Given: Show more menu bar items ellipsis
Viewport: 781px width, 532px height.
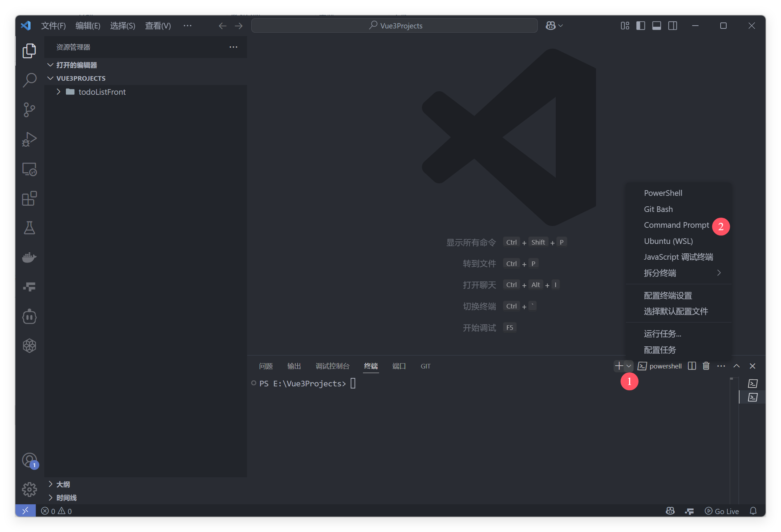Looking at the screenshot, I should (x=187, y=26).
